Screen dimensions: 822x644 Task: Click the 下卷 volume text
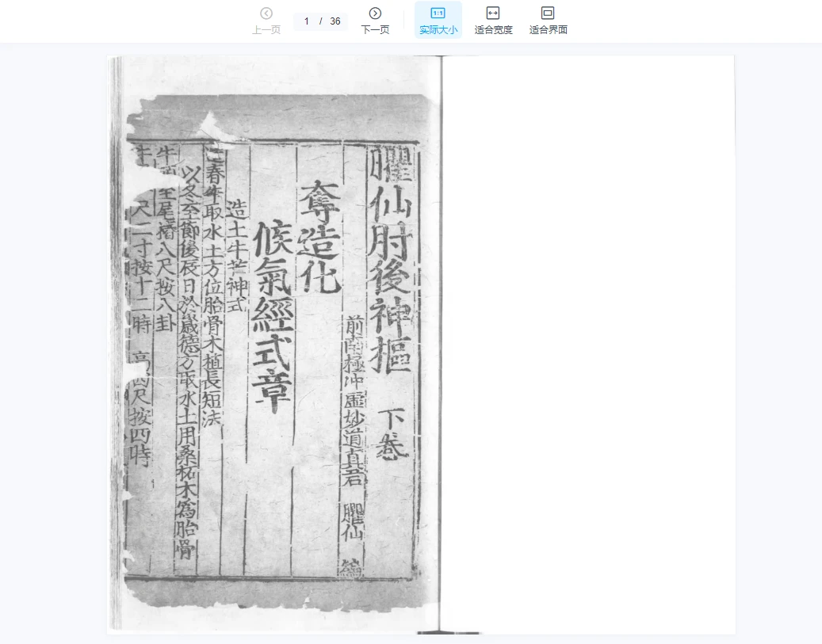(392, 434)
